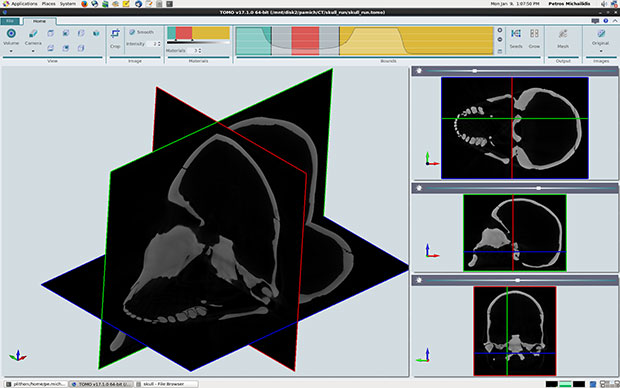
Task: Switch to the skull File Browser taskbar item
Action: pyautogui.click(x=166, y=384)
